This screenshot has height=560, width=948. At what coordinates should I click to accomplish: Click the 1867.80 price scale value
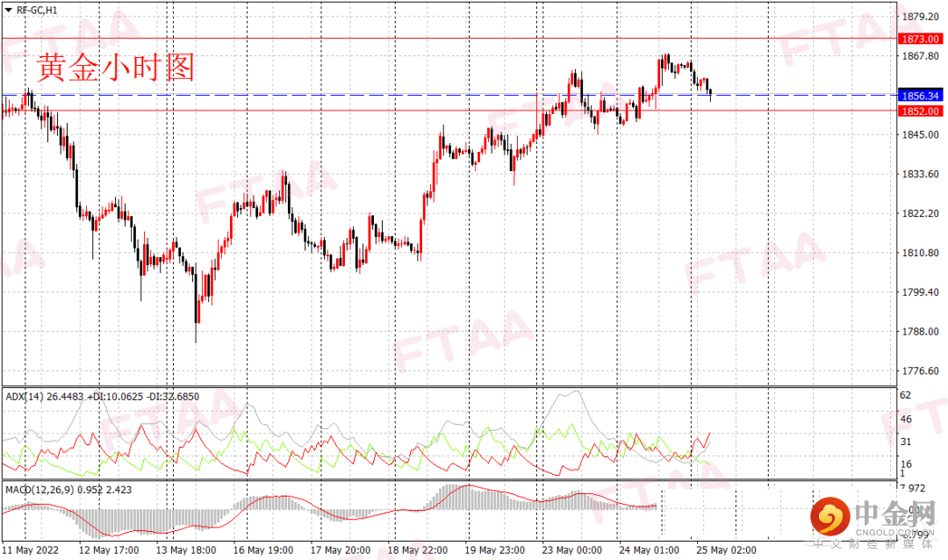coord(920,55)
